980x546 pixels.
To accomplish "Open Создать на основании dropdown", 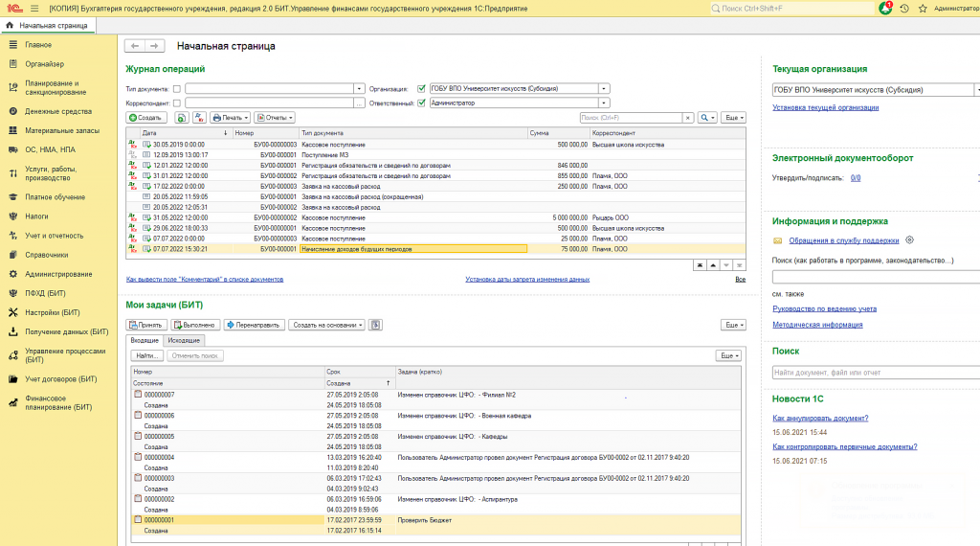I will [327, 326].
